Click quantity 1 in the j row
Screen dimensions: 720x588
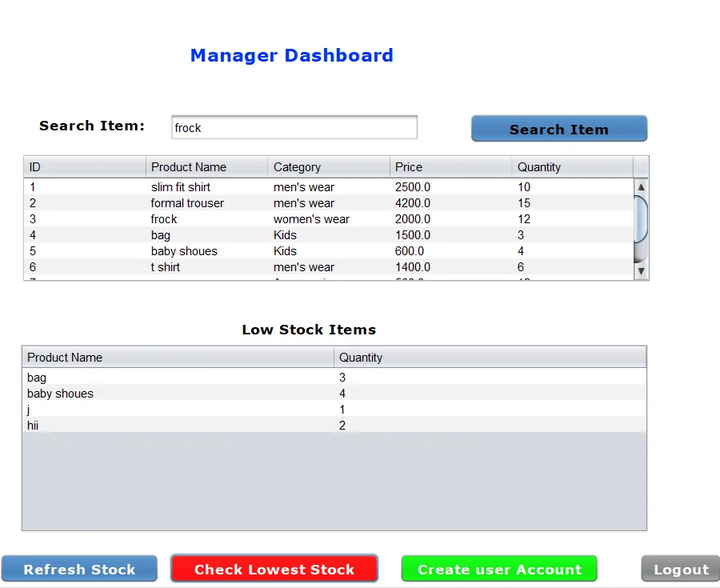pyautogui.click(x=490, y=410)
